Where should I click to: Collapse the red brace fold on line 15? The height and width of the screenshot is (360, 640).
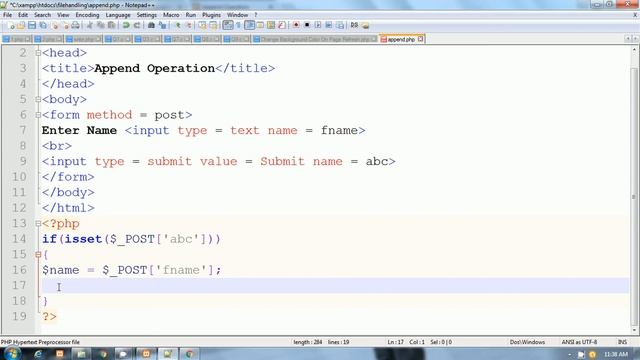coord(38,255)
